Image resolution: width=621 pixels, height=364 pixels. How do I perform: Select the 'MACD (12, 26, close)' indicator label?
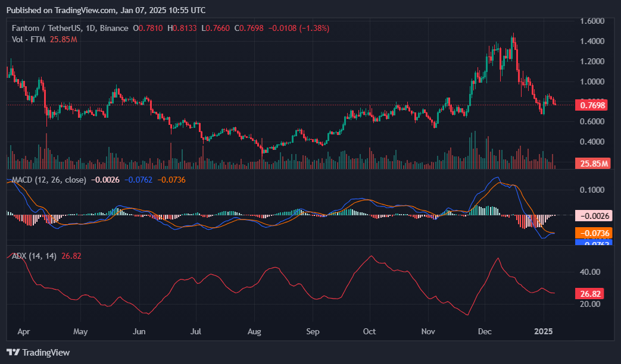tap(49, 180)
